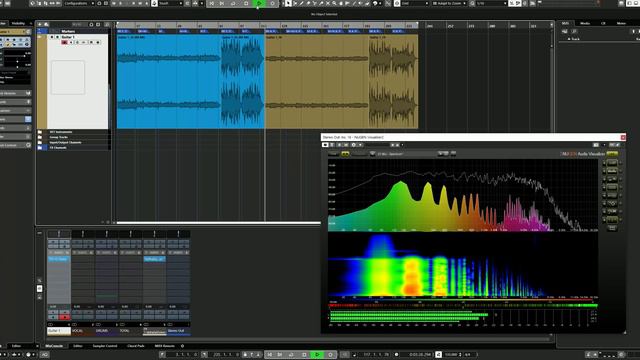The height and width of the screenshot is (360, 640).
Task: Select the TOMS mixer channel name
Action: (x=130, y=331)
